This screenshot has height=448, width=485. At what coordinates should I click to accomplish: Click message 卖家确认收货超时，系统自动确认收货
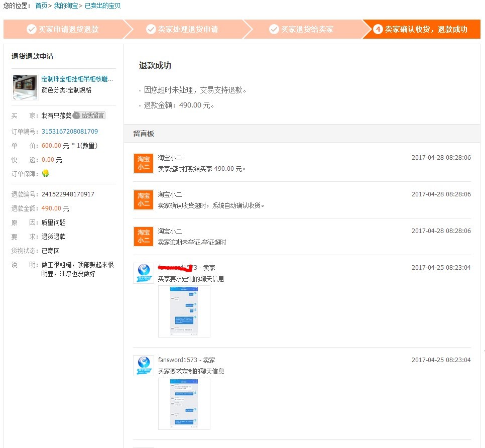pyautogui.click(x=211, y=205)
